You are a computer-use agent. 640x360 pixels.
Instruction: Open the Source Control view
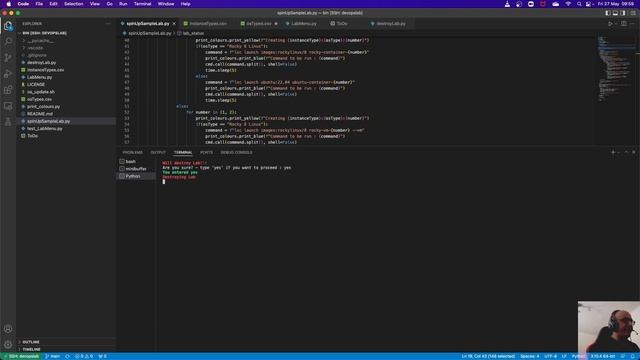point(8,58)
